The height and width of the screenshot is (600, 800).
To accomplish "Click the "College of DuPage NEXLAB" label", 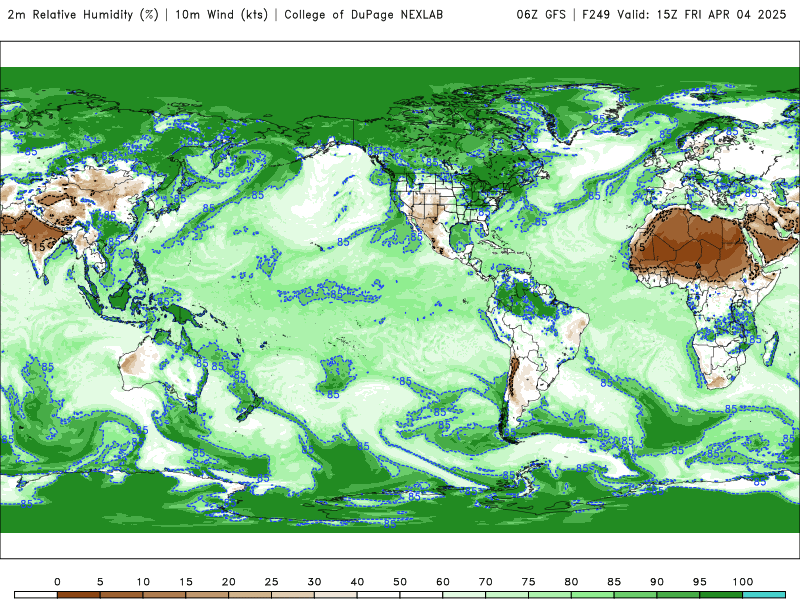I will [363, 15].
